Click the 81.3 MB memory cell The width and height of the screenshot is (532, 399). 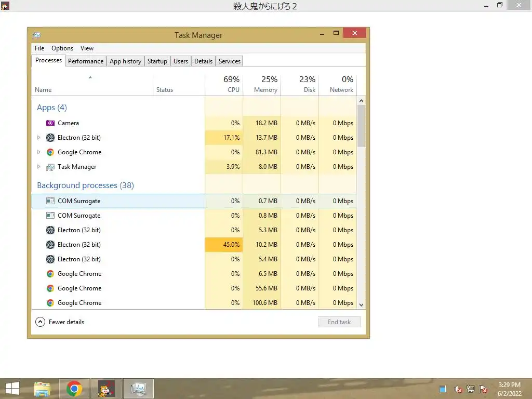click(x=262, y=152)
